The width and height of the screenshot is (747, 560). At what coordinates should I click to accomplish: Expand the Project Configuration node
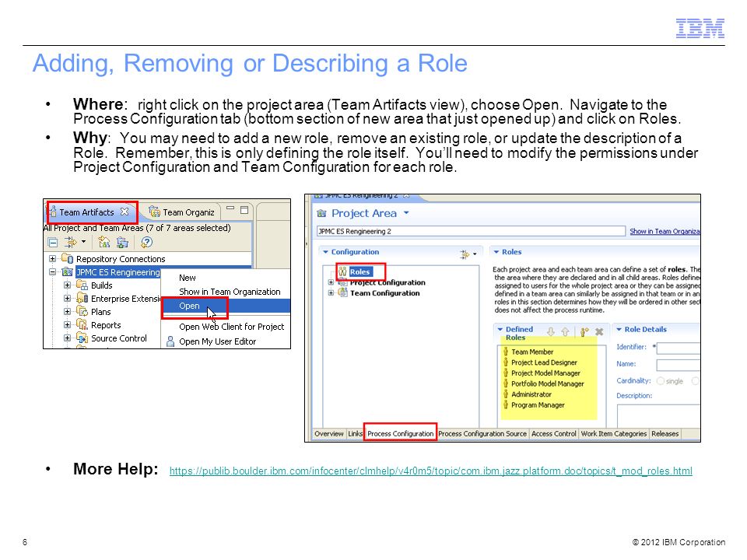[x=331, y=282]
